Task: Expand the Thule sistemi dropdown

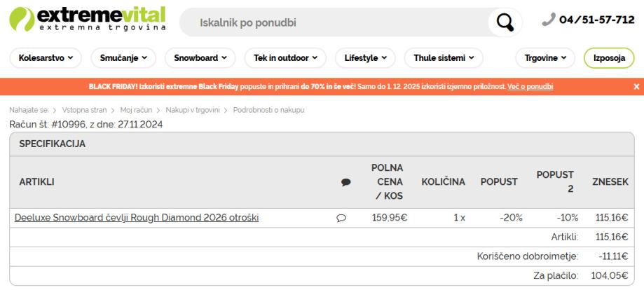Action: coord(444,58)
